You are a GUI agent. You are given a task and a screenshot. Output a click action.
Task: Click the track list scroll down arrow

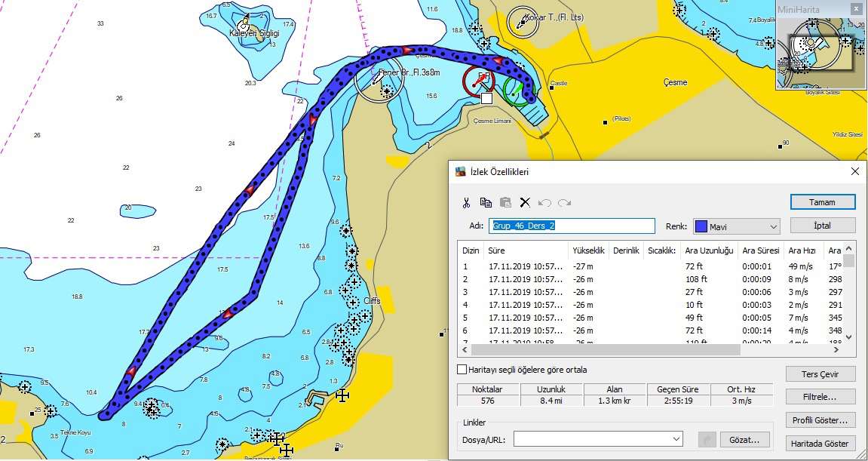pyautogui.click(x=848, y=337)
